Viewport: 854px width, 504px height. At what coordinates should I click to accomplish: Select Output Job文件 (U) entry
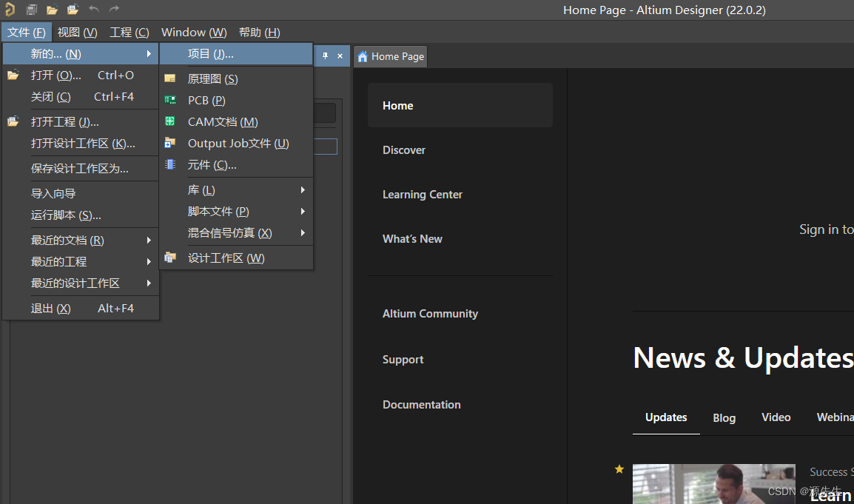(236, 144)
